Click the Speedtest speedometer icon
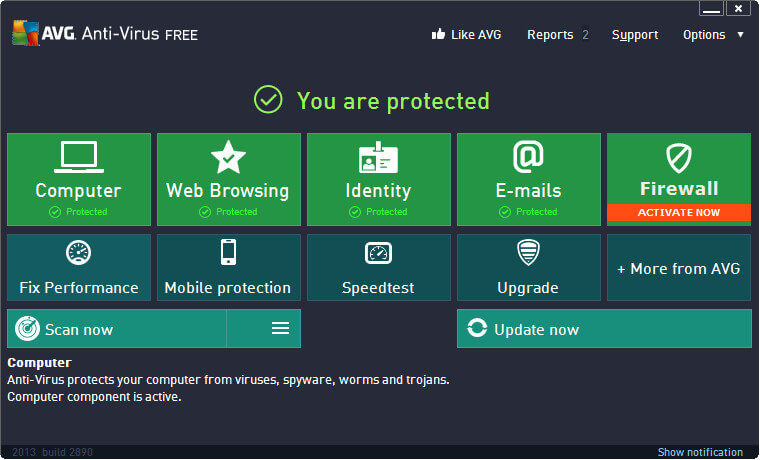 (378, 253)
